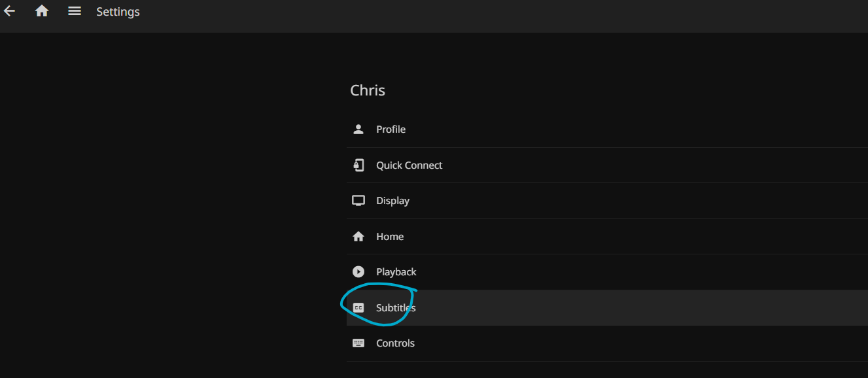Select the Controls settings label
Viewport: 868px width, 378px height.
pyautogui.click(x=395, y=343)
